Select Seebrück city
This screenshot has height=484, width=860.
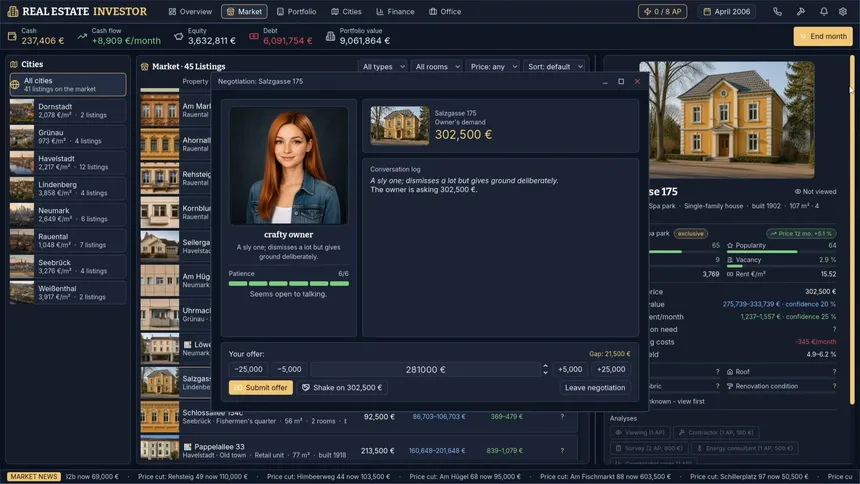pyautogui.click(x=67, y=267)
